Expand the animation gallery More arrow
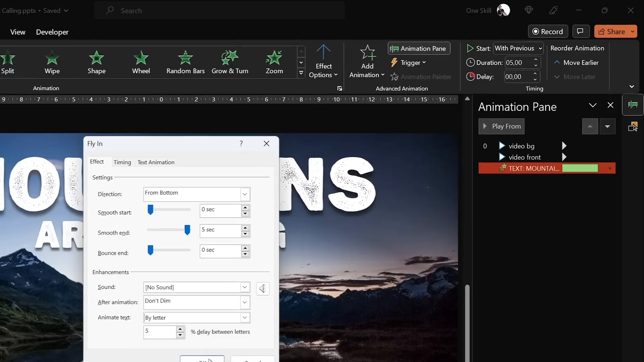644x362 pixels. pos(301,72)
